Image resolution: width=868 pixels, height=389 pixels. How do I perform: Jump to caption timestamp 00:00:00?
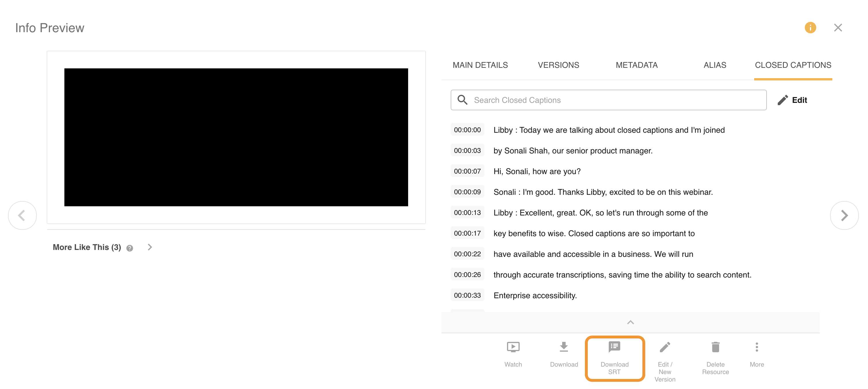click(x=467, y=130)
